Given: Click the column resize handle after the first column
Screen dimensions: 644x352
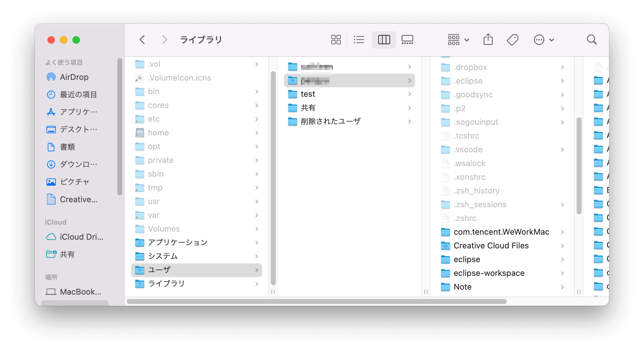Looking at the screenshot, I should [x=273, y=292].
